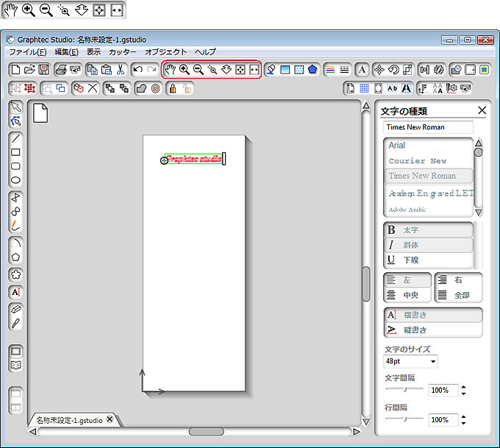Screen dimensions: 500x448
Task: Choose the Rectangle tool
Action: pyautogui.click(x=15, y=152)
